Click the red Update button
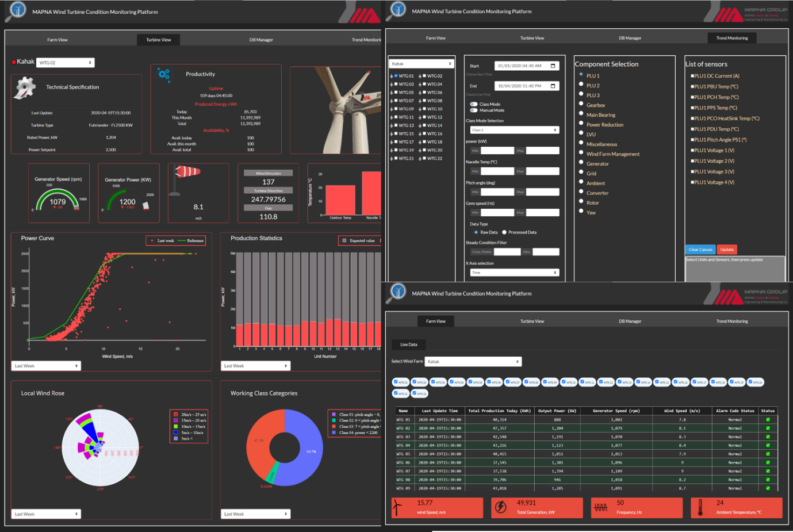The height and width of the screenshot is (532, 793). pyautogui.click(x=727, y=250)
